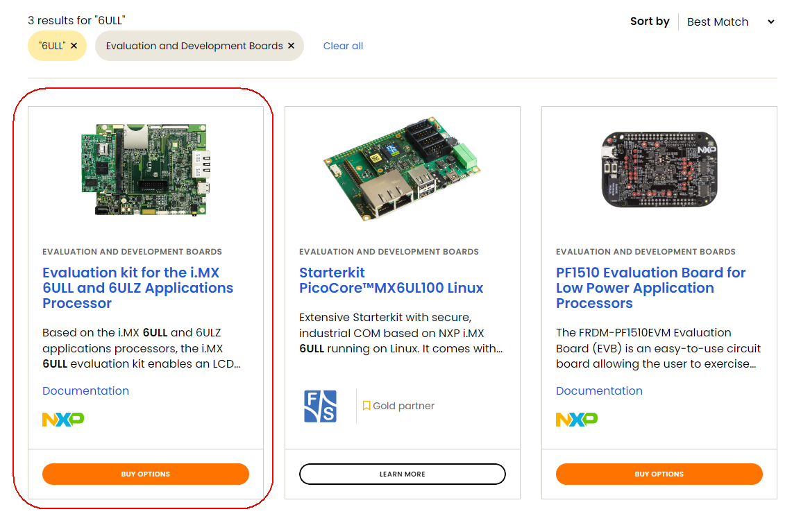Click the Sort by dropdown chevron arrow
The width and height of the screenshot is (801, 532).
771,22
